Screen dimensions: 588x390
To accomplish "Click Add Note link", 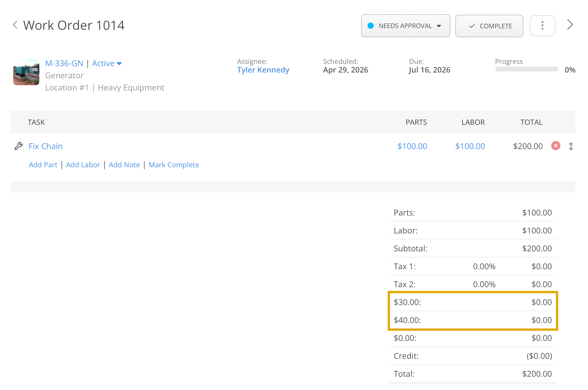I will (124, 165).
